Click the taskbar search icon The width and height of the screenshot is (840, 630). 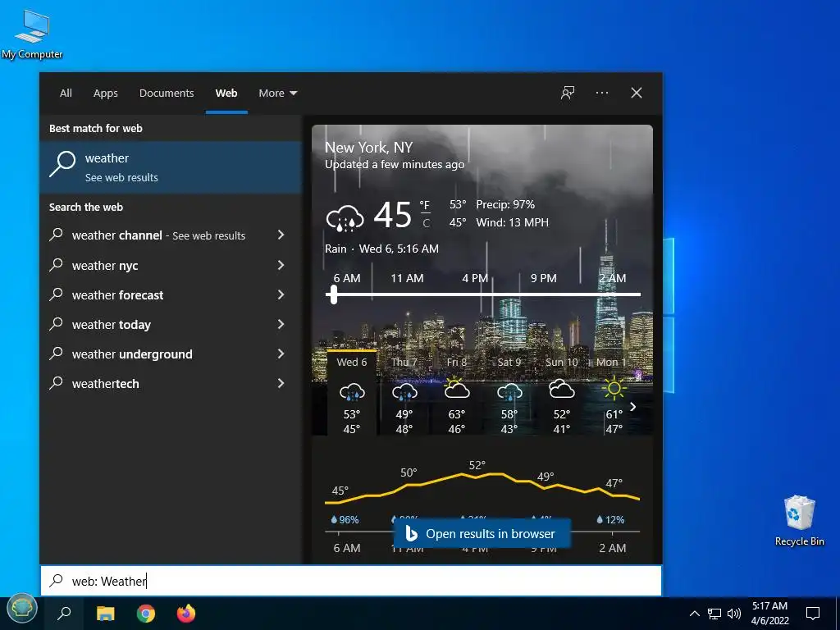[x=64, y=613]
